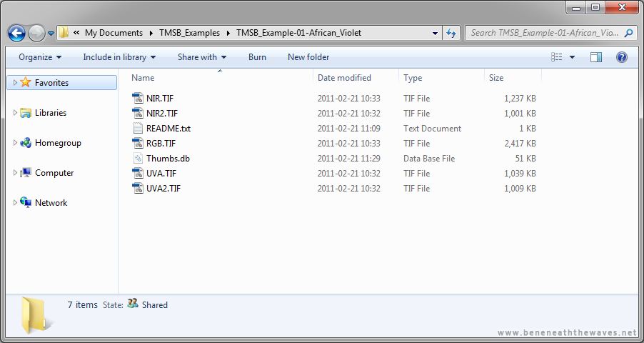Click the folder icon in the address bar
This screenshot has height=343, width=644.
pos(64,32)
